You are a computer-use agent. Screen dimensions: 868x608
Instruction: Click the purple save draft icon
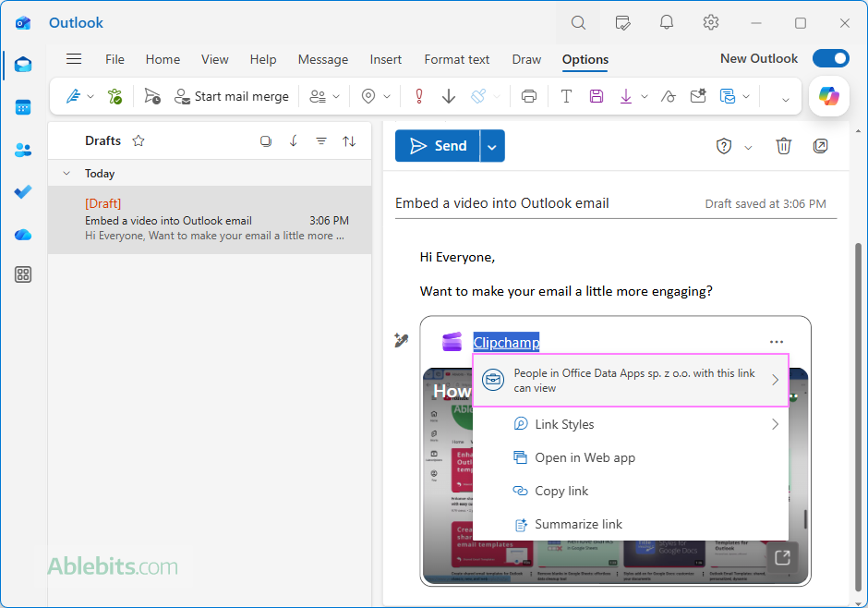(x=597, y=96)
